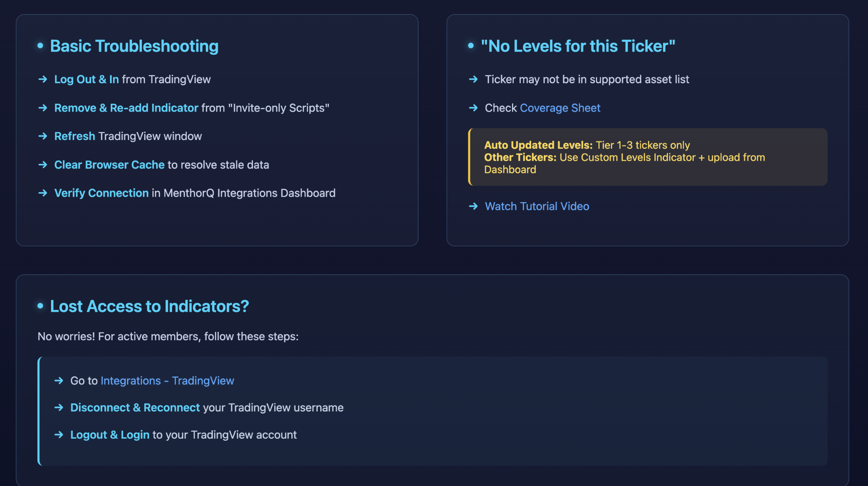Click the Auto Updated Levels highlighted note box
Image resolution: width=868 pixels, height=486 pixels.
tap(647, 157)
